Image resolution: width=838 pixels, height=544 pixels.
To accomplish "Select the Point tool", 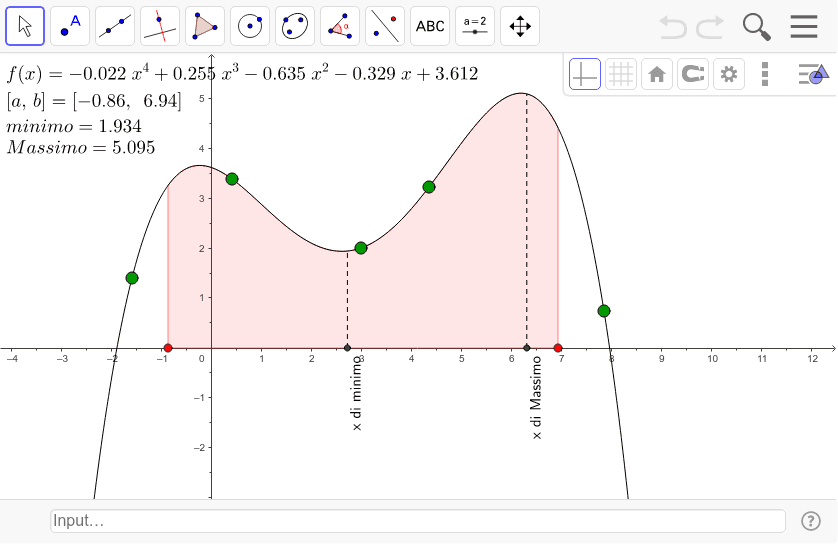I will pyautogui.click(x=70, y=26).
